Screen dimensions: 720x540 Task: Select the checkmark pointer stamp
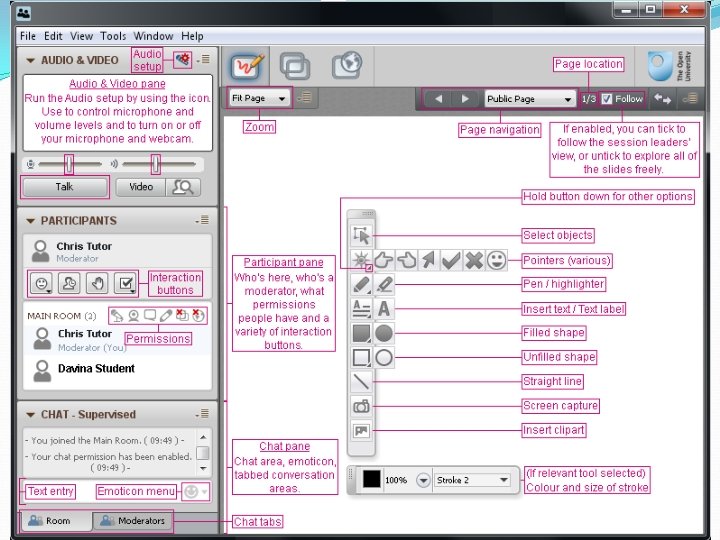click(451, 260)
